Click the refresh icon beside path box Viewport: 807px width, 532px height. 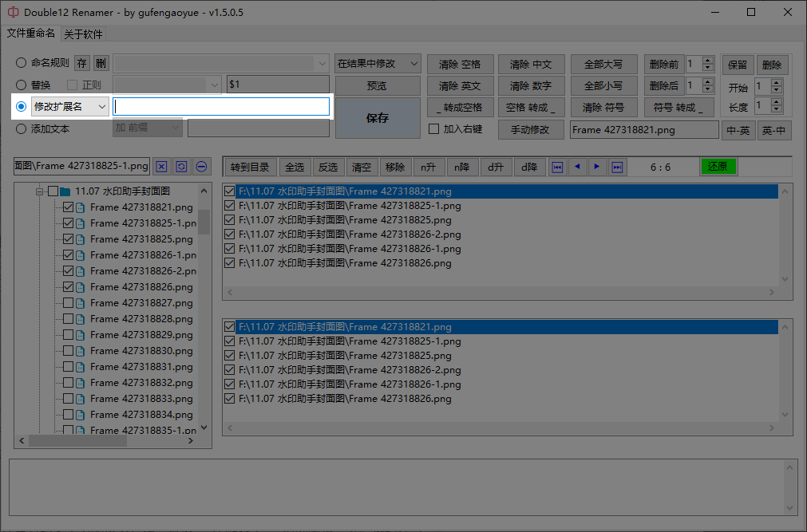(181, 167)
